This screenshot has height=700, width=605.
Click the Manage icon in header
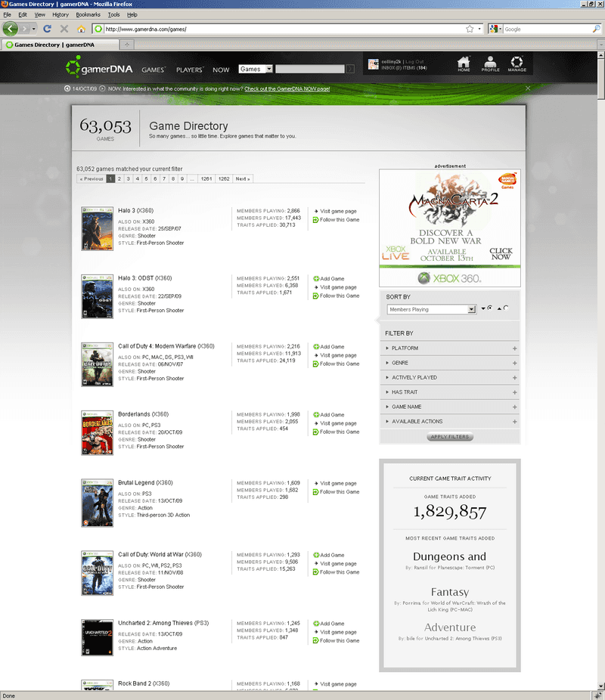coord(517,63)
